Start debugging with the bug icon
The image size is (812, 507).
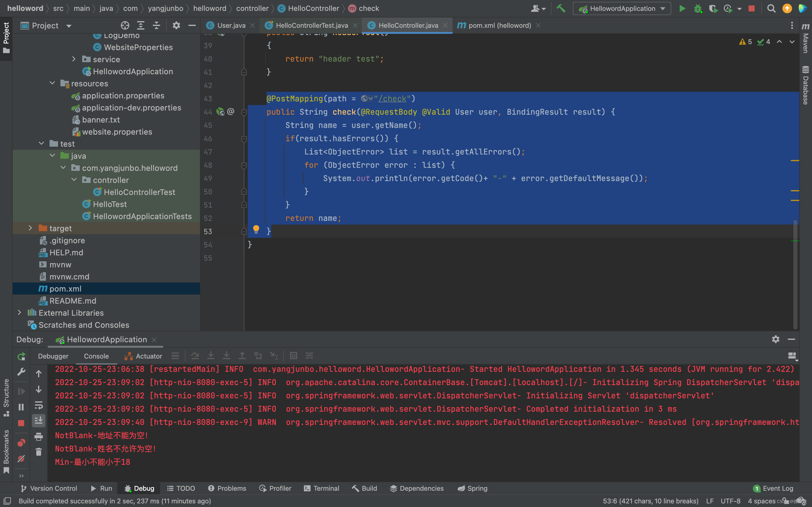pos(699,8)
